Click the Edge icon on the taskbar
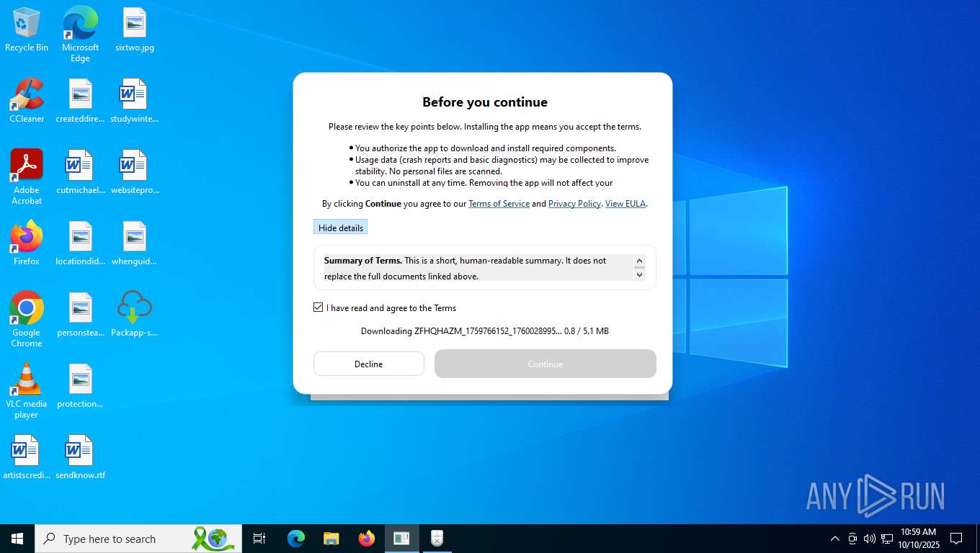 pos(296,539)
